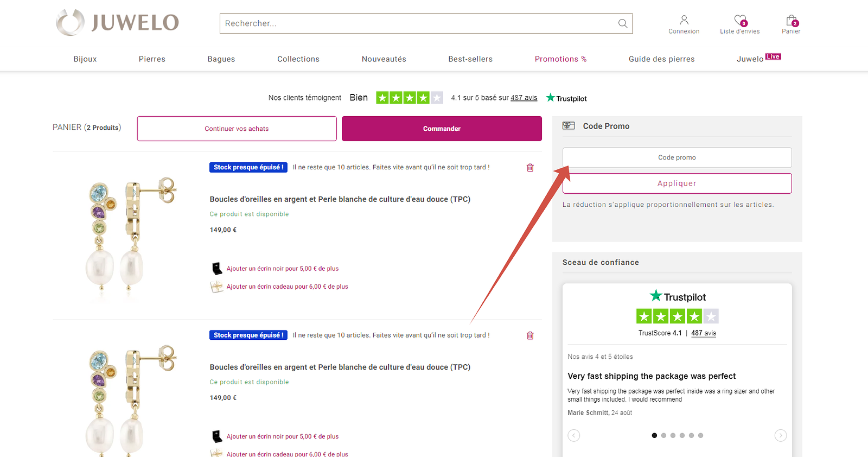868x457 pixels.
Task: Click the Trustpilot logo in trust seal card
Action: click(678, 296)
